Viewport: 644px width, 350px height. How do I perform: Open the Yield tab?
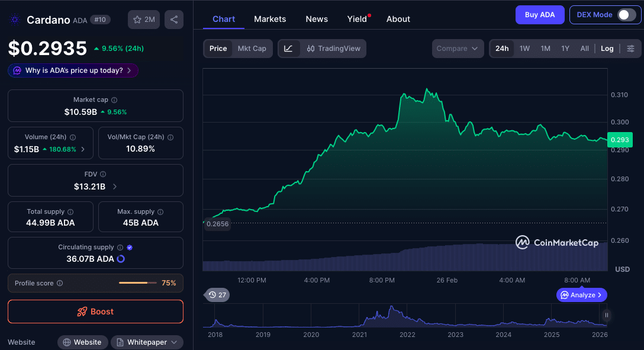pyautogui.click(x=358, y=20)
